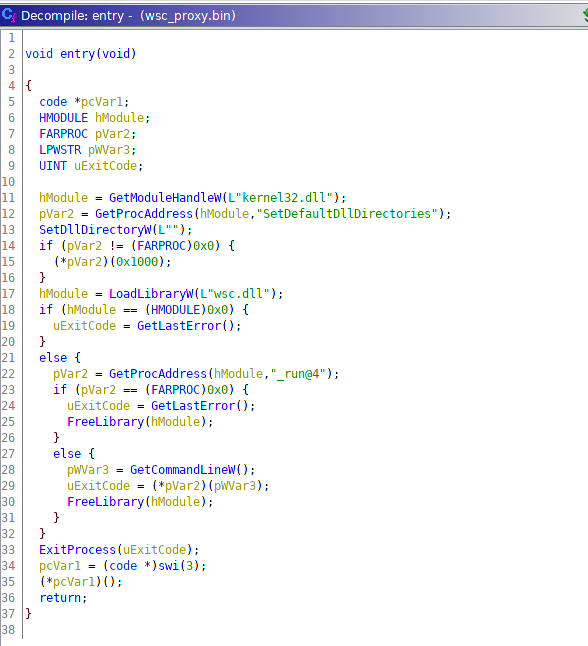Image resolution: width=588 pixels, height=646 pixels.
Task: Click the LoadLibraryW call on line 17
Action: [x=151, y=294]
